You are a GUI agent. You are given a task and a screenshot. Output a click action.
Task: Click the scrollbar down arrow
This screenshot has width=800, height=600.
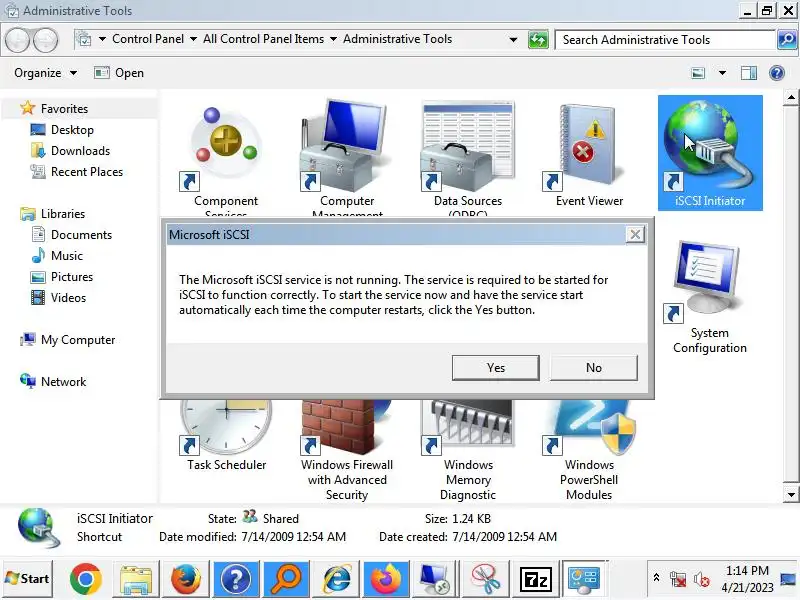tap(790, 494)
